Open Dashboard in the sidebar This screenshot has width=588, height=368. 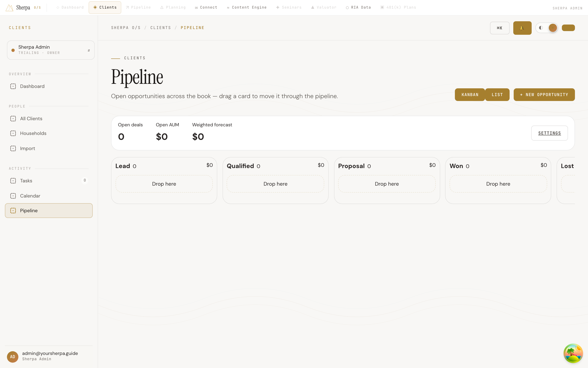pos(49,86)
